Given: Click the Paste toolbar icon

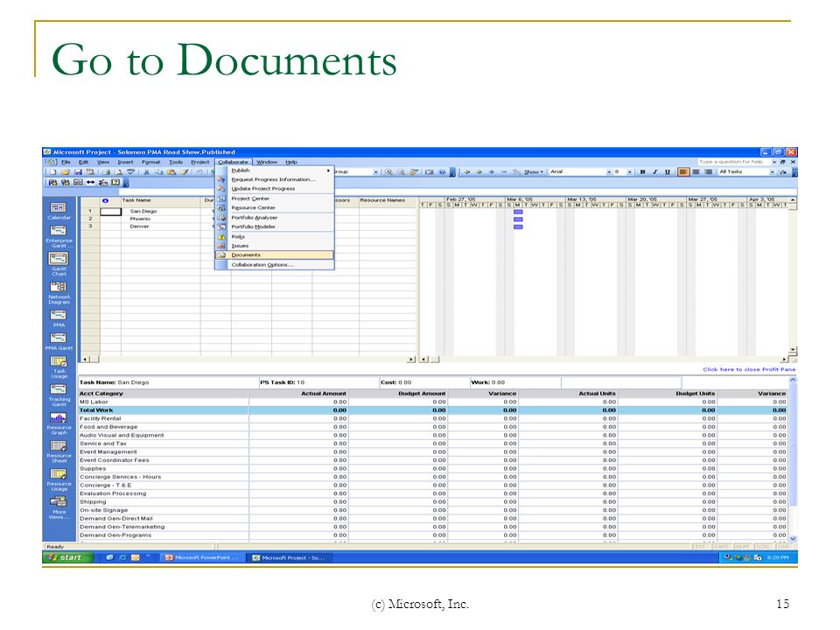Looking at the screenshot, I should pyautogui.click(x=171, y=172).
